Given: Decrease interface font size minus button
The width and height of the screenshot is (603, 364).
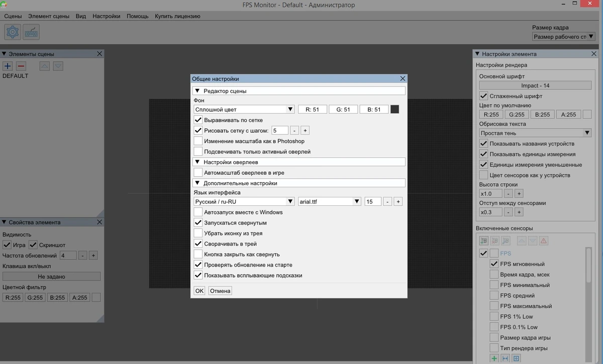Looking at the screenshot, I should tap(387, 202).
